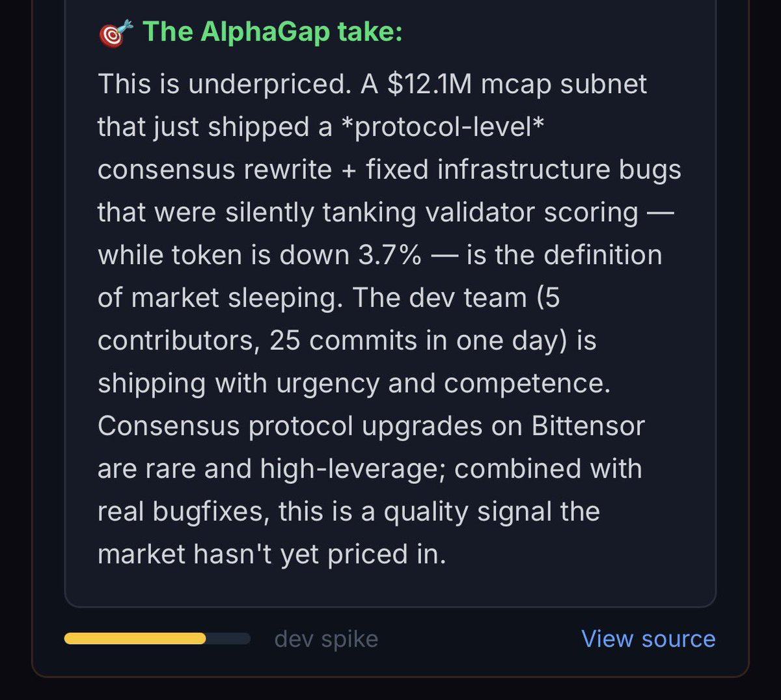
Task: Open the View source link
Action: 648,639
